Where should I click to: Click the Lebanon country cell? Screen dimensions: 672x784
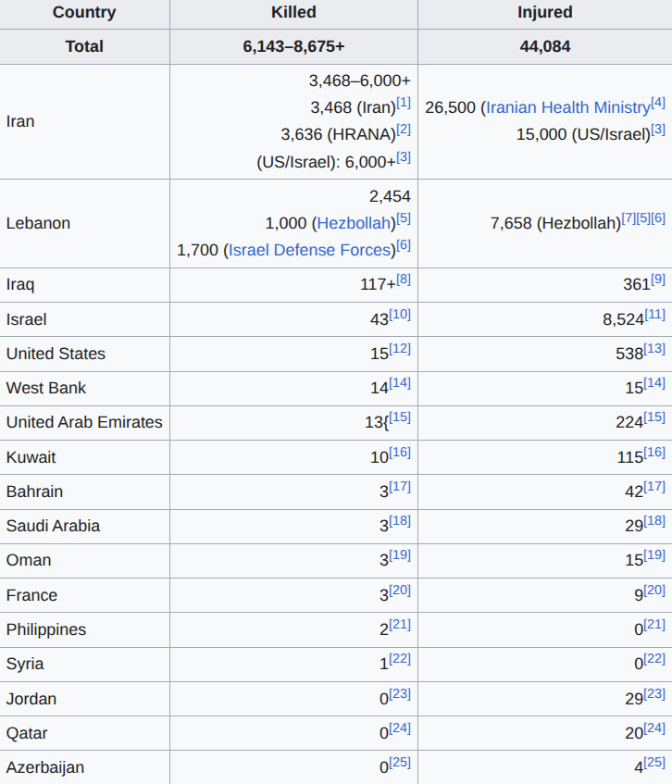[x=84, y=223]
